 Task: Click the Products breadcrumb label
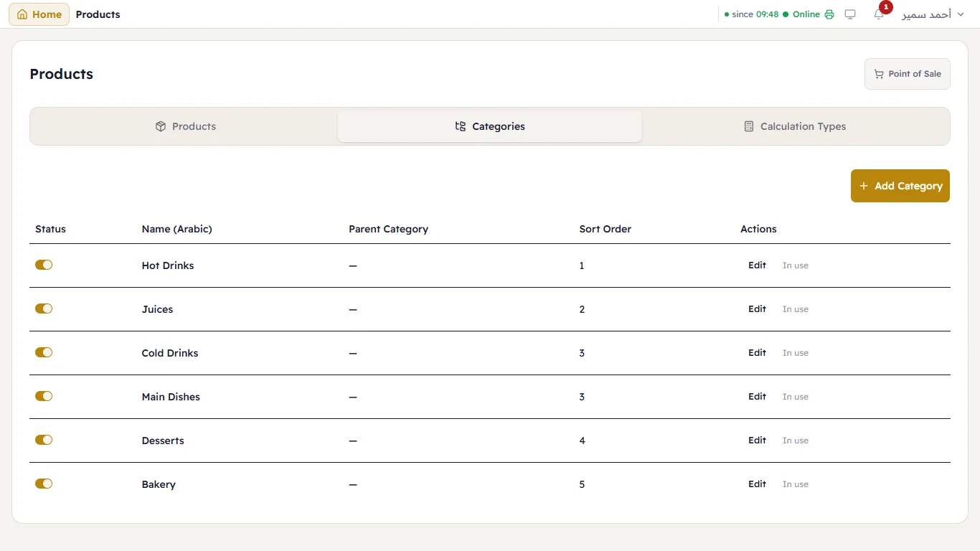98,14
